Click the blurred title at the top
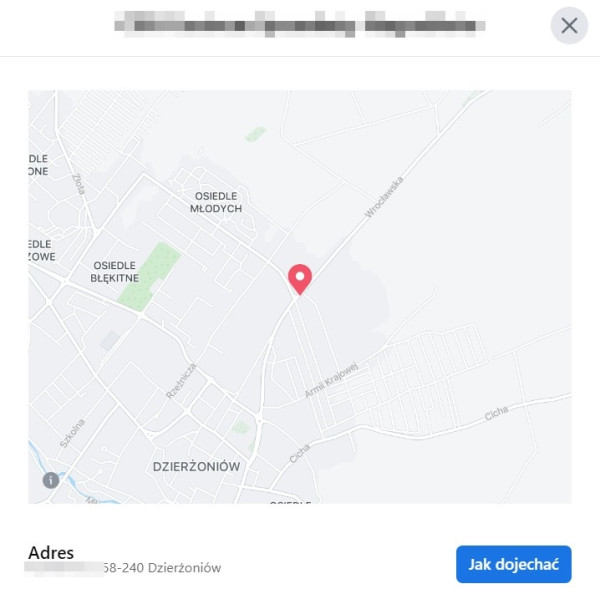The width and height of the screenshot is (600, 599). tap(300, 24)
